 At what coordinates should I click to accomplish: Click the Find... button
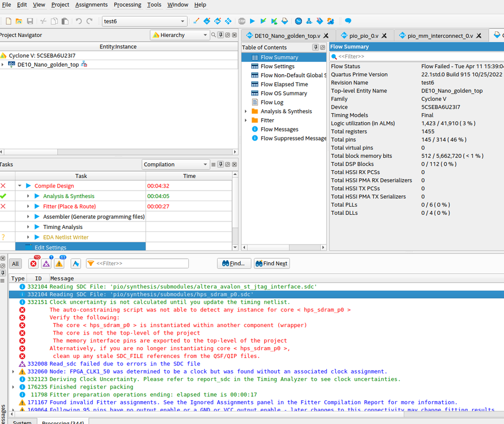(234, 263)
